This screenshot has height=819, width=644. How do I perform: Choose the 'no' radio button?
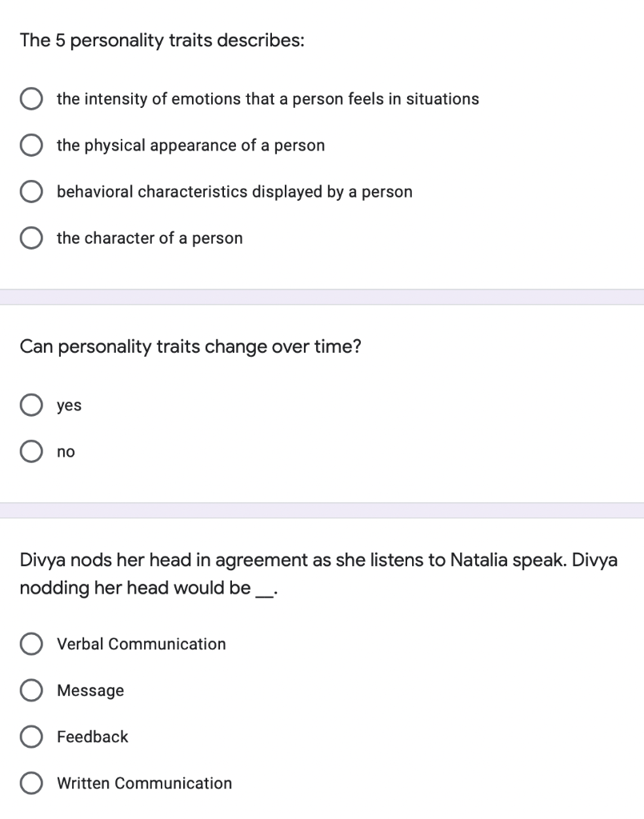32,452
